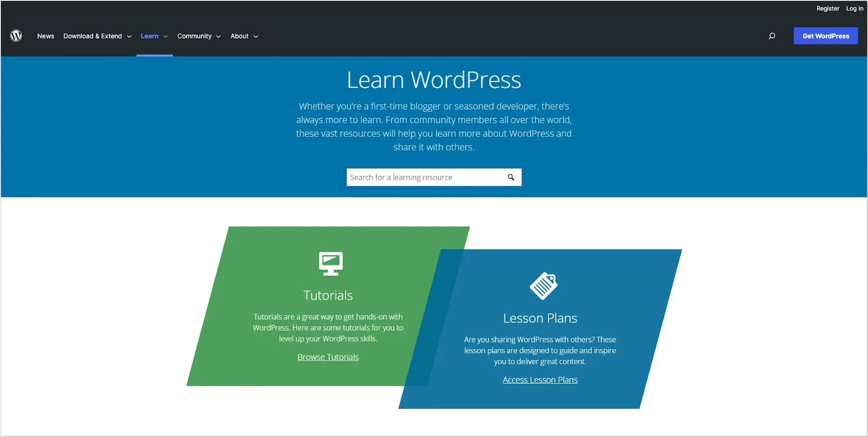Follow the Register link

[828, 9]
